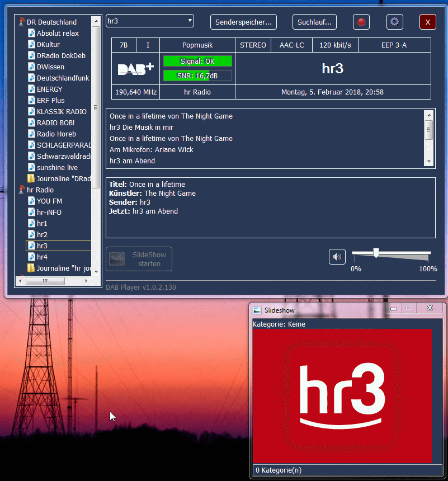Click the YOU FM note icon
The image size is (448, 481).
click(31, 201)
